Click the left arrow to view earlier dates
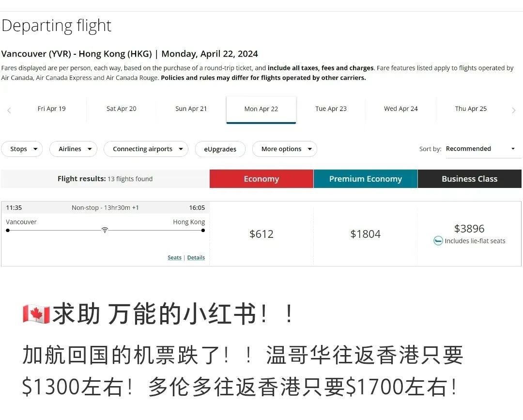Screen dimensions: 523x420 point(9,110)
